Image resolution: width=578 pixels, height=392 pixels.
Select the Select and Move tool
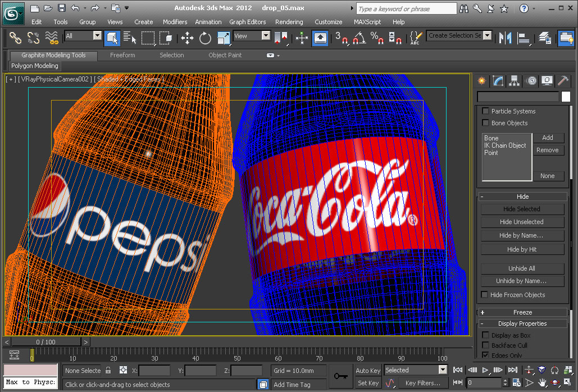187,38
